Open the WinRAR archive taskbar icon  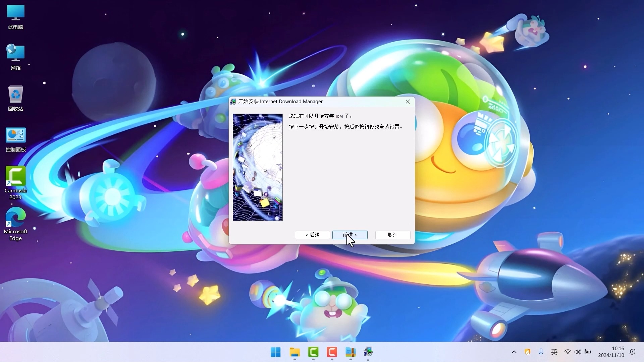(x=351, y=352)
